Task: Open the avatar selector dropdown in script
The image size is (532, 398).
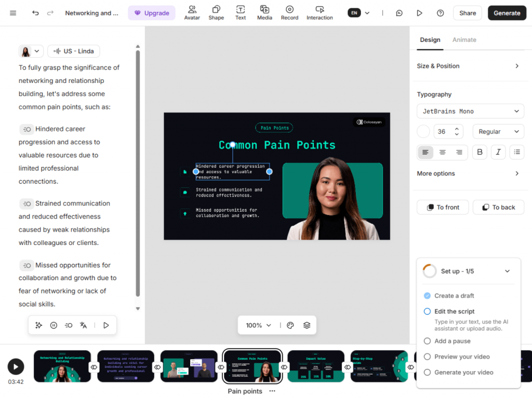Action: pos(31,51)
